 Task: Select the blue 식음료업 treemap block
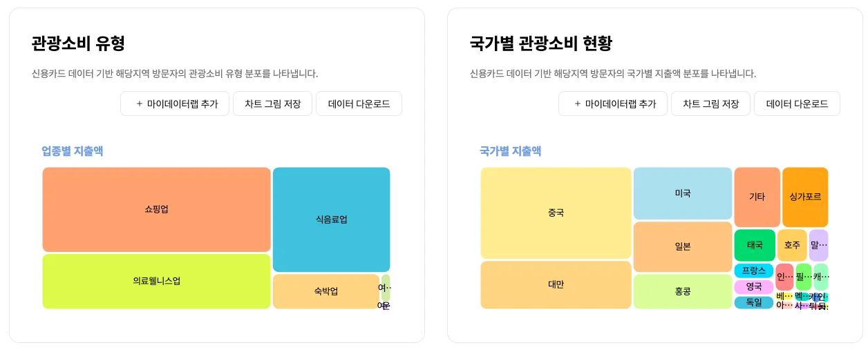pos(331,219)
